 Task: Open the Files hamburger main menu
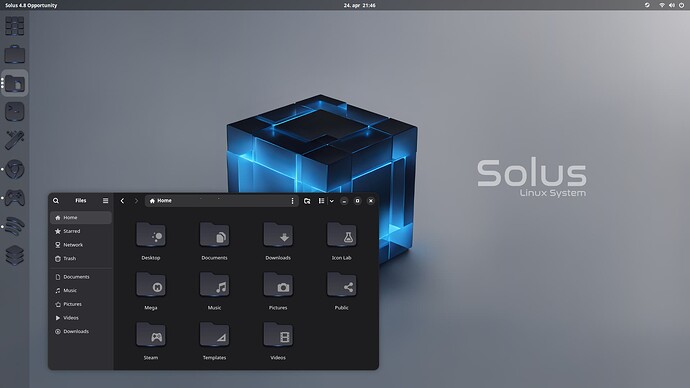[x=106, y=201]
